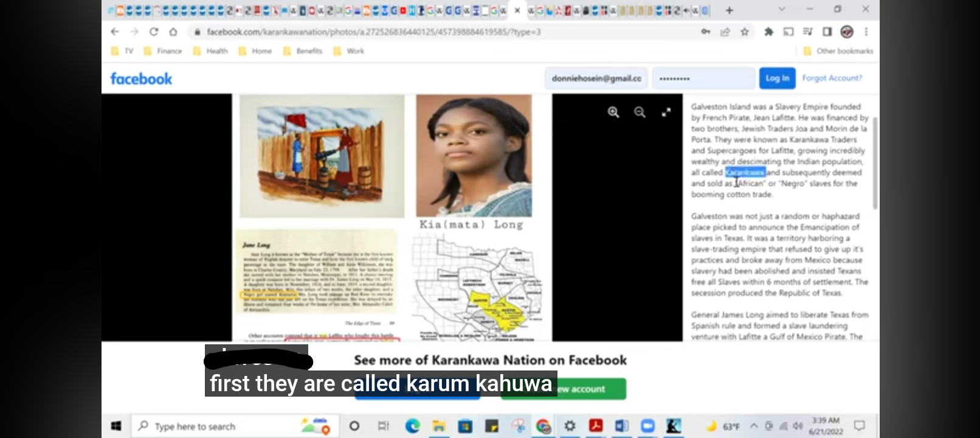Open the Benefits bookmarks folder
The height and width of the screenshot is (438, 980).
click(303, 51)
